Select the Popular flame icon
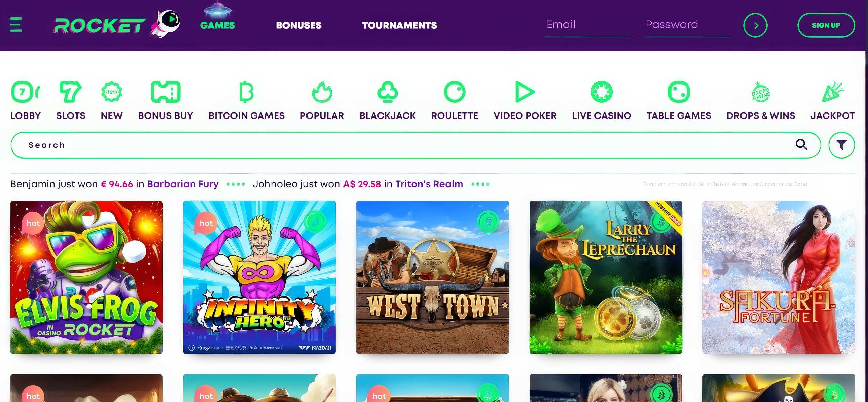 [x=322, y=92]
